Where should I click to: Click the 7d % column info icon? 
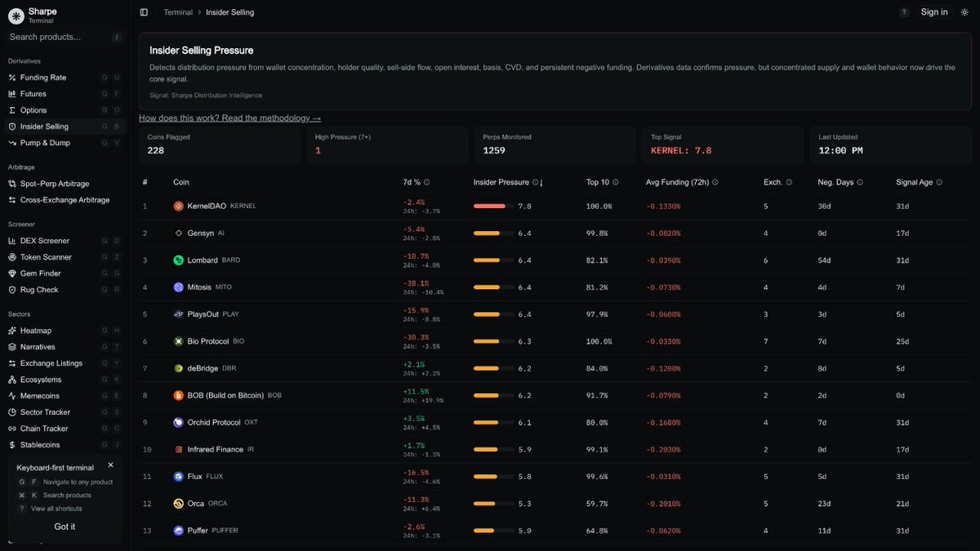[427, 183]
